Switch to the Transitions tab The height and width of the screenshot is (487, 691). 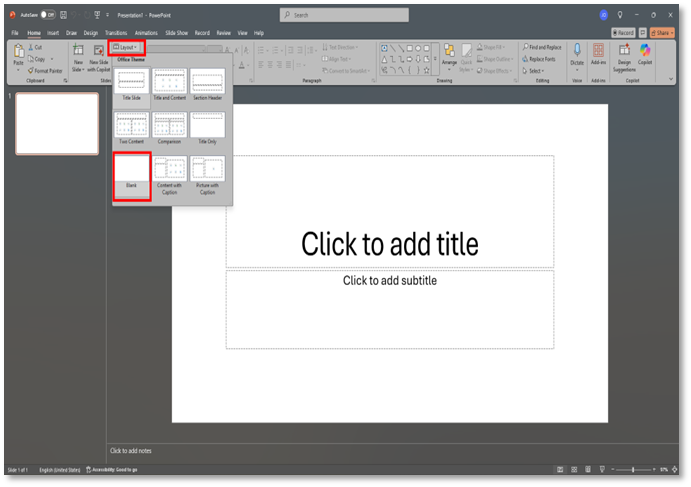click(116, 33)
